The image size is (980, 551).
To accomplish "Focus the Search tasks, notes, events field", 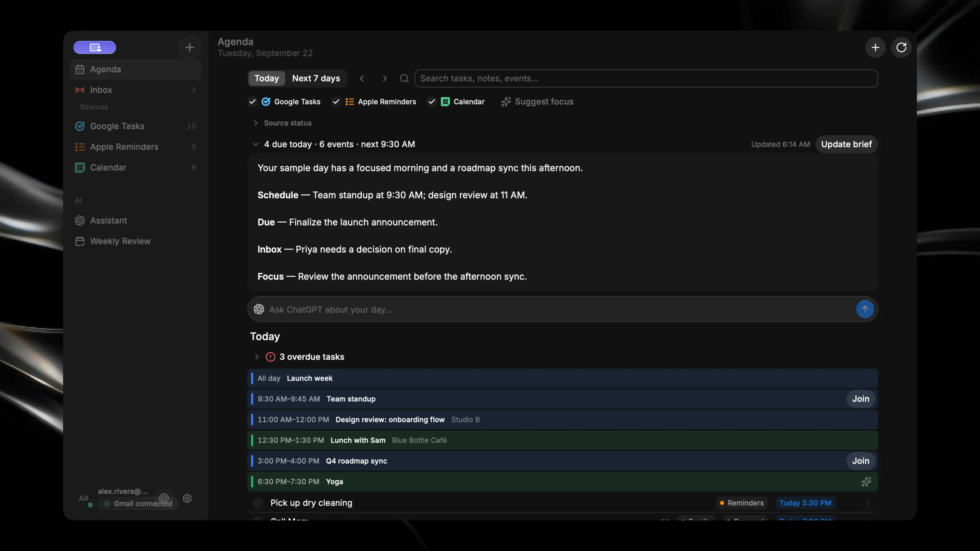I will click(x=646, y=78).
